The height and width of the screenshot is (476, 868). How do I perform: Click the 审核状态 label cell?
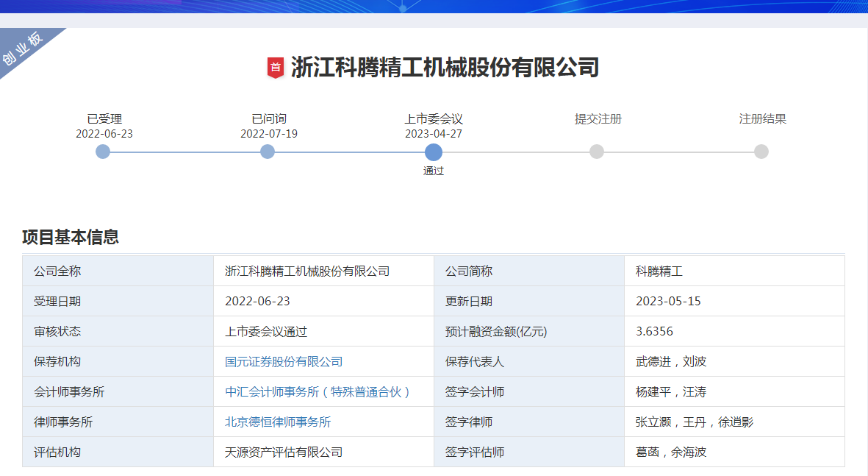pyautogui.click(x=118, y=331)
